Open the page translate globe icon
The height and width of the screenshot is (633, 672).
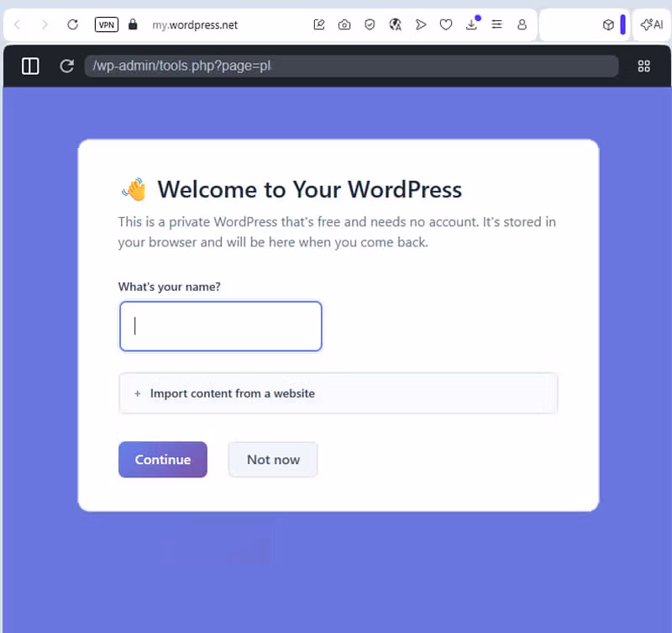point(395,25)
